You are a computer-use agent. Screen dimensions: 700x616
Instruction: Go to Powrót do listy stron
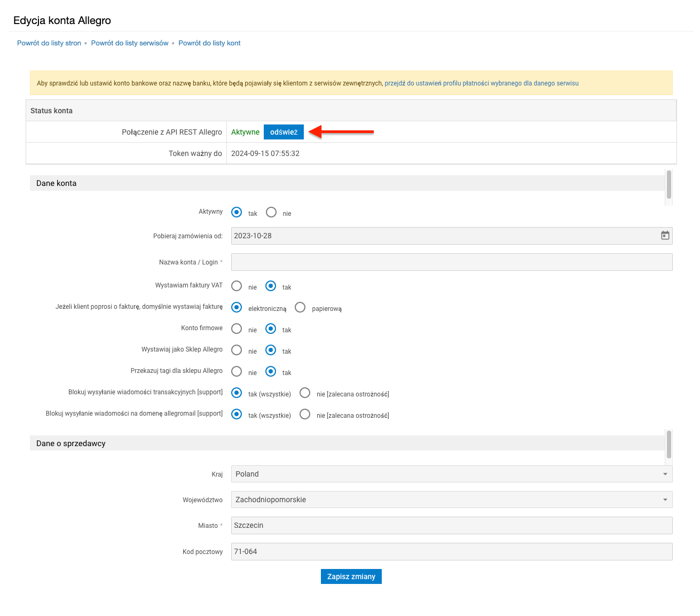49,43
